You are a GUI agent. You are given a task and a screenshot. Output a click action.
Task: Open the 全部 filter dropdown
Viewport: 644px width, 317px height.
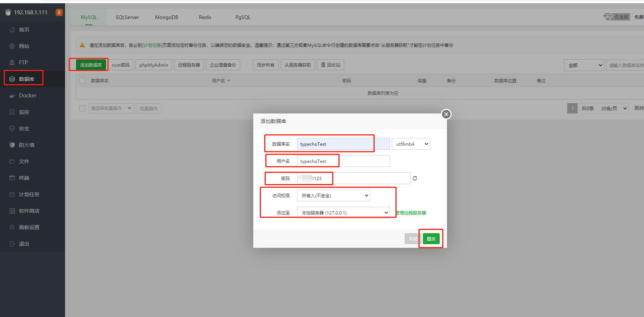pyautogui.click(x=584, y=65)
